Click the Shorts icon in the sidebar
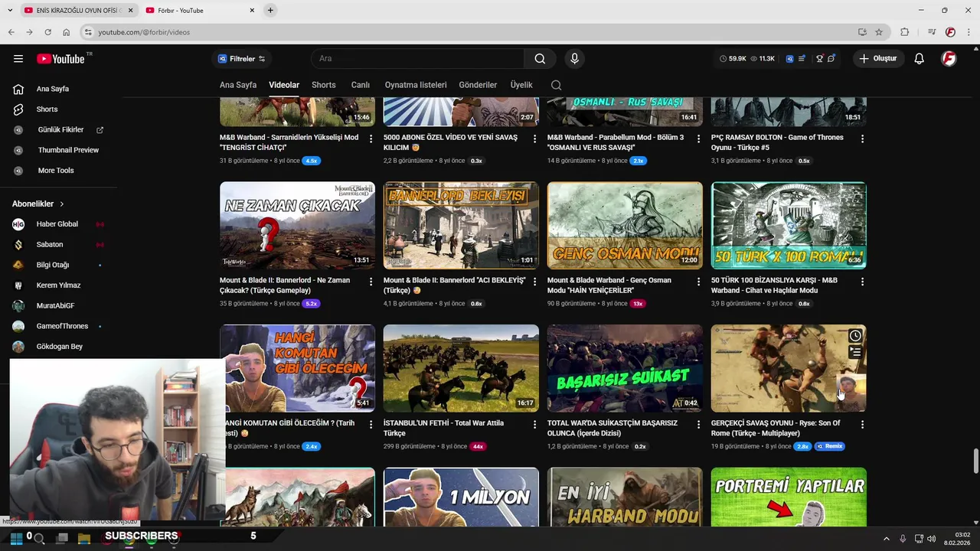The height and width of the screenshot is (551, 980). click(18, 109)
